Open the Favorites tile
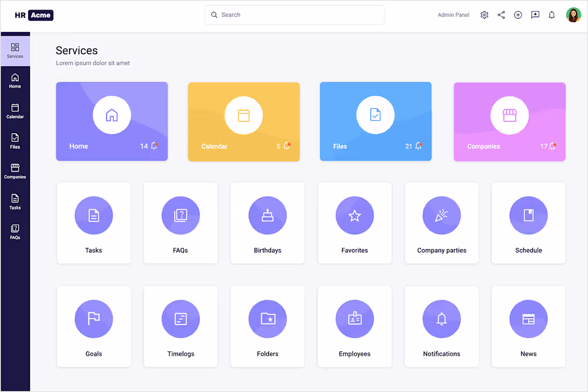The width and height of the screenshot is (588, 392). pyautogui.click(x=355, y=223)
